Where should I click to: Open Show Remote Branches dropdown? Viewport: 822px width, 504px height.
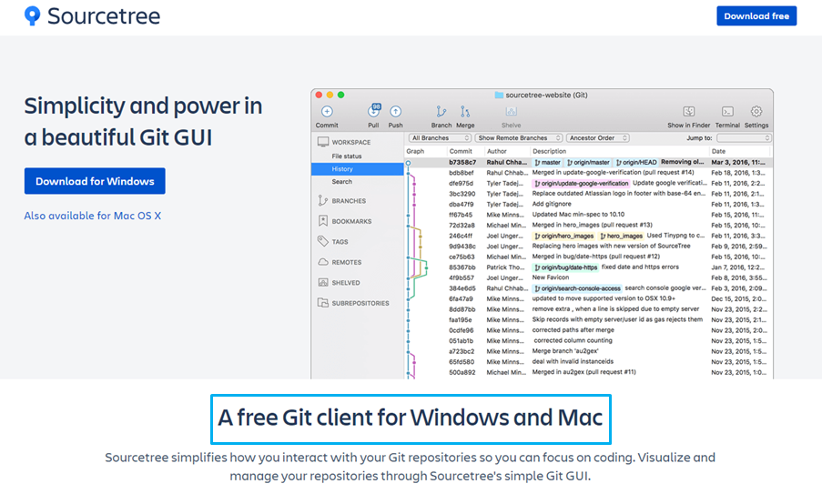[x=519, y=137]
